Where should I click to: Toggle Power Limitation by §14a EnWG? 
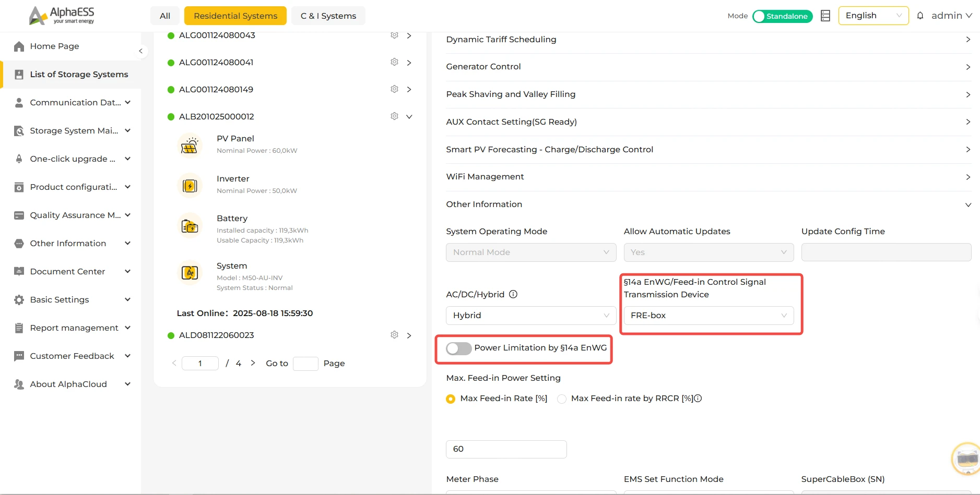pyautogui.click(x=459, y=348)
